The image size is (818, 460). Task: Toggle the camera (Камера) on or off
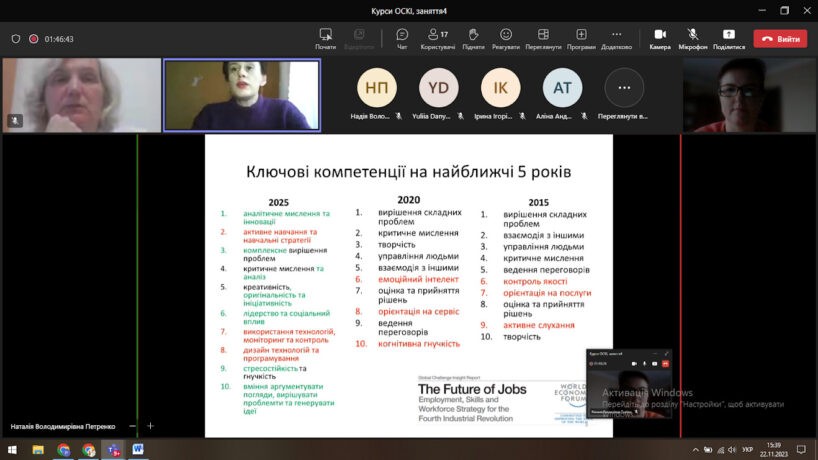point(660,38)
